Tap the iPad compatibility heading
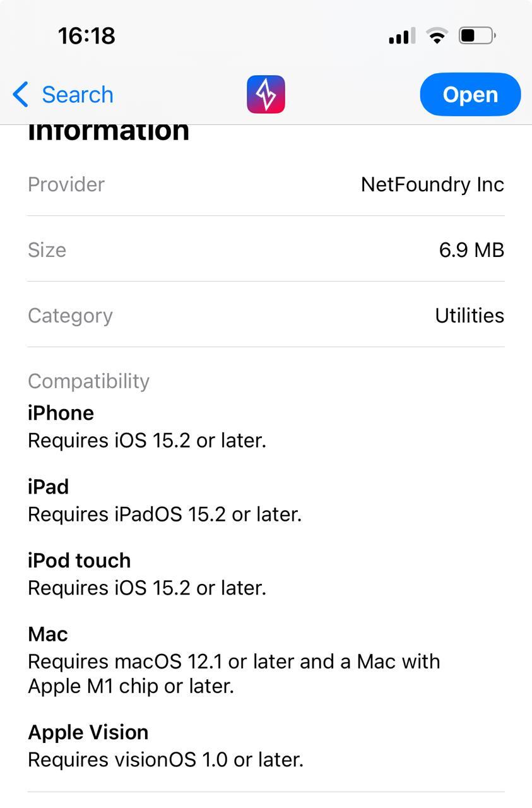This screenshot has width=532, height=808. 48,487
